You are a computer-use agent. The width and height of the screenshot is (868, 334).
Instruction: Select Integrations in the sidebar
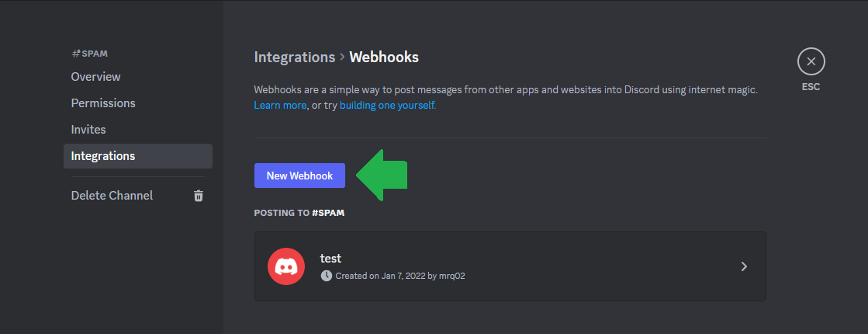(x=103, y=156)
